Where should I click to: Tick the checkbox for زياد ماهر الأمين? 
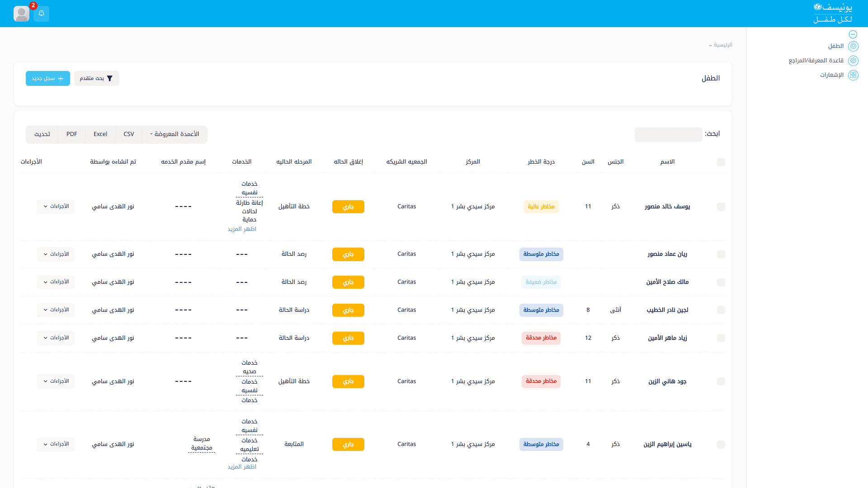pos(721,338)
